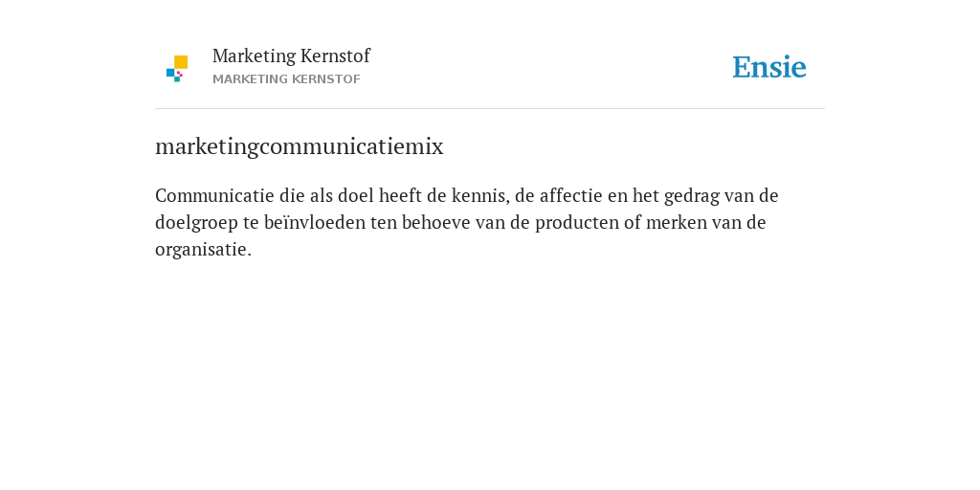Open the Ensie brand logo
Image resolution: width=980 pixels, height=490 pixels.
click(769, 67)
